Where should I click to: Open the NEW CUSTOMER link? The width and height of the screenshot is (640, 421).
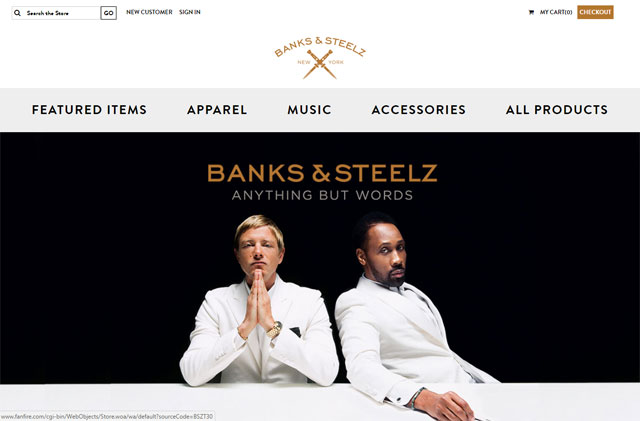pyautogui.click(x=149, y=12)
